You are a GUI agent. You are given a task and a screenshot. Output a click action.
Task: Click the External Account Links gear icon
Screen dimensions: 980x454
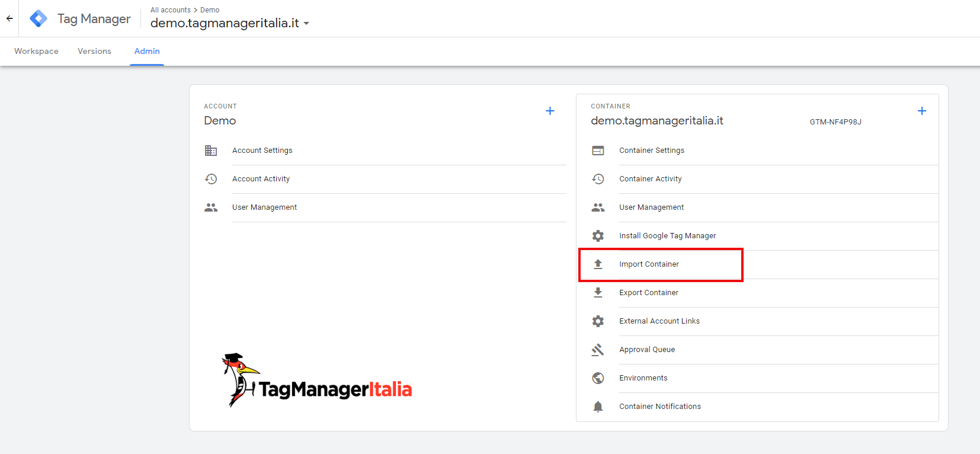(x=598, y=321)
